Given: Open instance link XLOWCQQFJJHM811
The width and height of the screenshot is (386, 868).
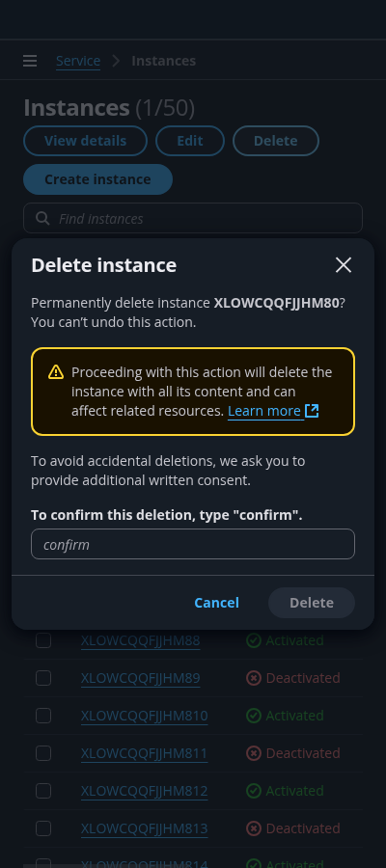Looking at the screenshot, I should [144, 753].
